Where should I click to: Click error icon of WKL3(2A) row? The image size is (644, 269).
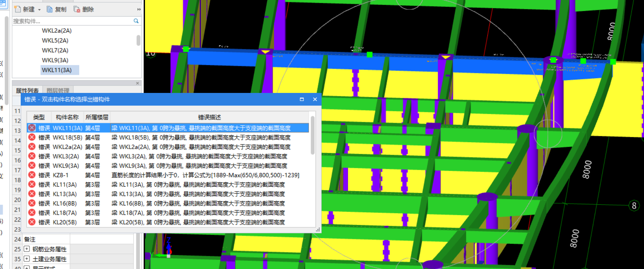(32, 156)
